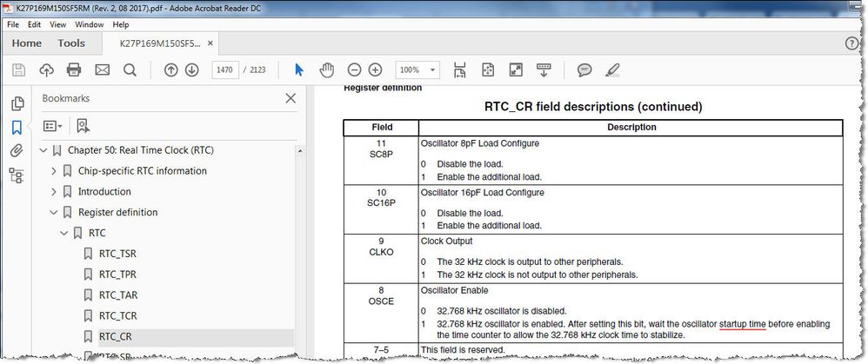Open the Window menu
Image resolution: width=868 pixels, height=364 pixels.
89,25
